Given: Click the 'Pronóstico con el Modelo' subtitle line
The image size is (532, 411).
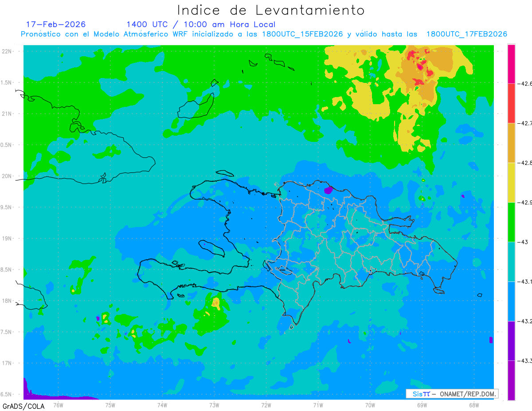Looking at the screenshot, I should pos(264,34).
